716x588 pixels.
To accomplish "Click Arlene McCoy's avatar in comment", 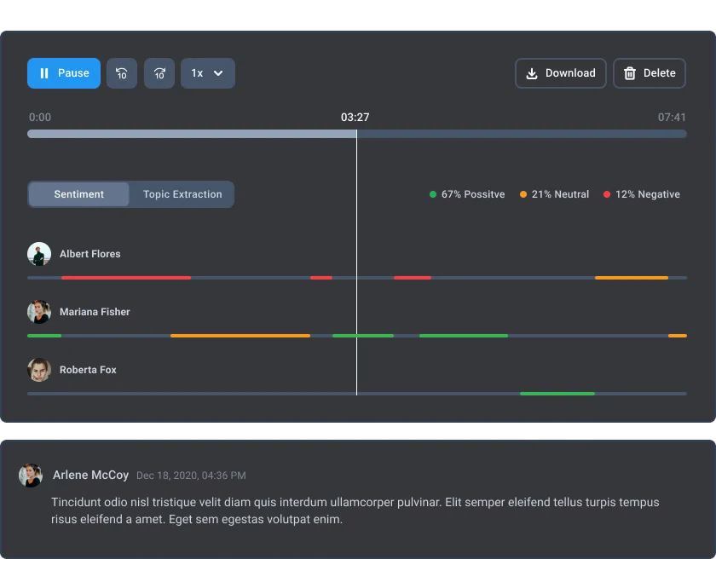I will 31,476.
